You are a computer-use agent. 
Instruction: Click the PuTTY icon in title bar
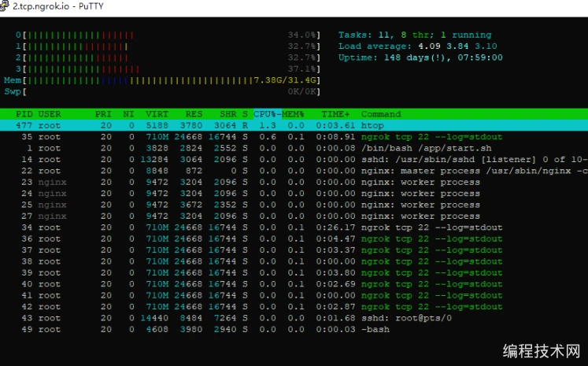coord(5,6)
